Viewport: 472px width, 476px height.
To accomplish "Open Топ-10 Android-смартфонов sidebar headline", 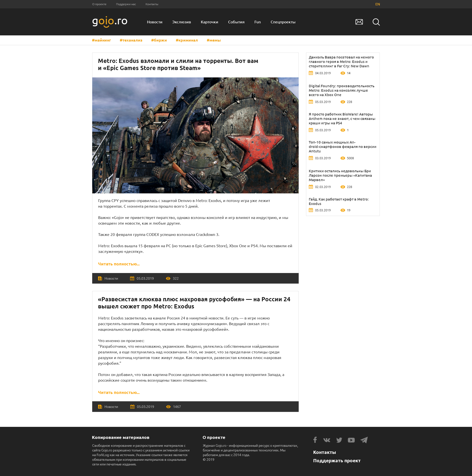I will point(342,147).
